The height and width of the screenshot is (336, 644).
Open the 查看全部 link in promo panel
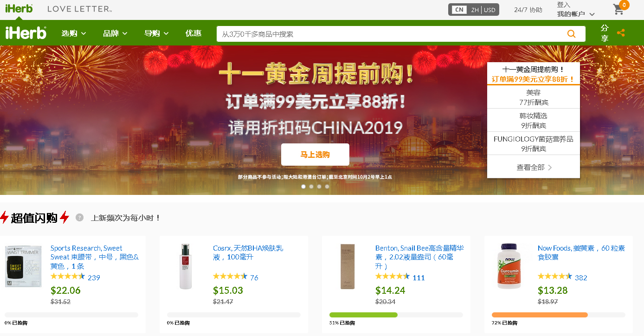[534, 168]
